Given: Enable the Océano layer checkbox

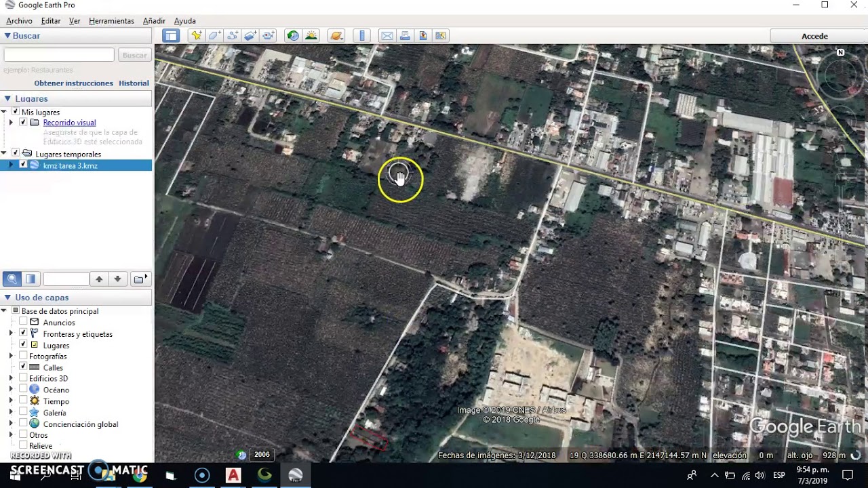Looking at the screenshot, I should [x=23, y=390].
